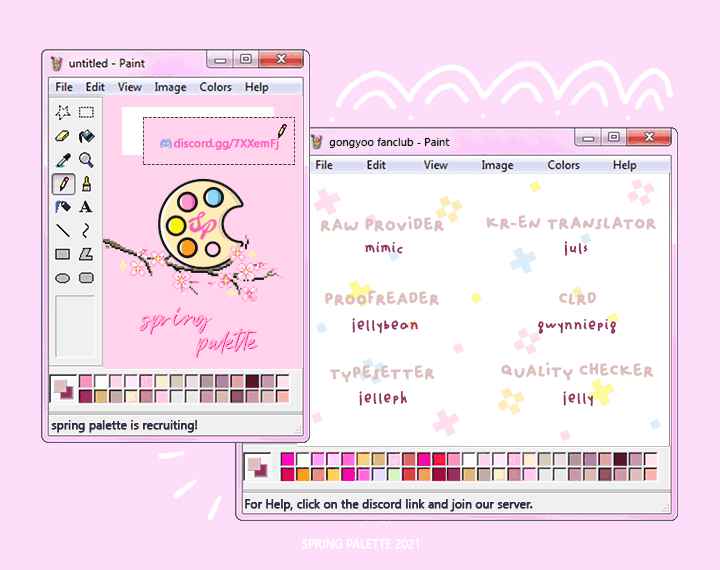The width and height of the screenshot is (720, 570).
Task: Pick the Eraser tool
Action: coord(63,136)
